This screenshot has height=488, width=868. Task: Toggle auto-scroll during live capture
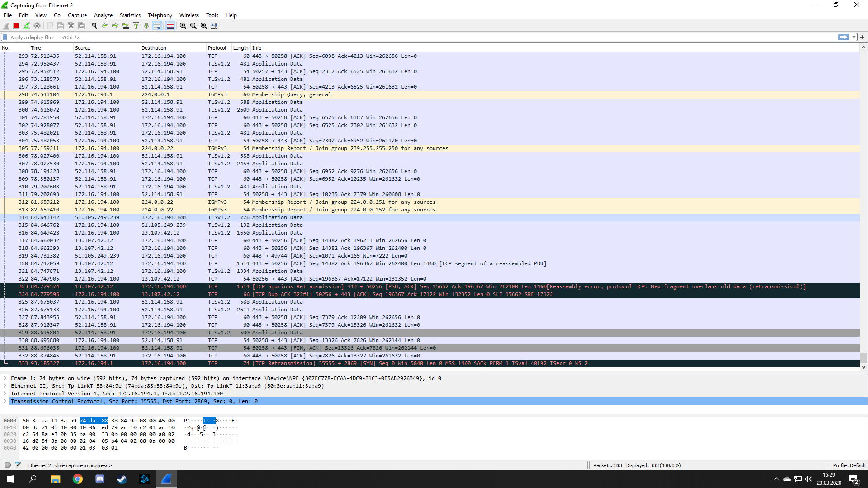pos(157,26)
